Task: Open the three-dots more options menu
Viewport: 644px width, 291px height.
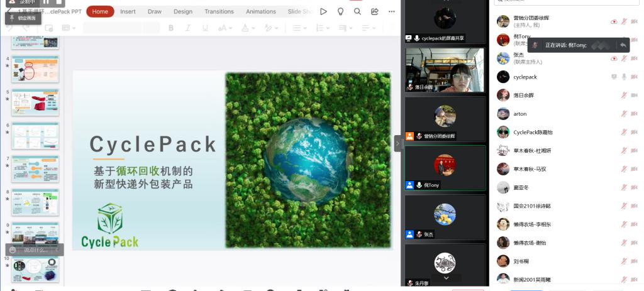Action: click(x=392, y=11)
